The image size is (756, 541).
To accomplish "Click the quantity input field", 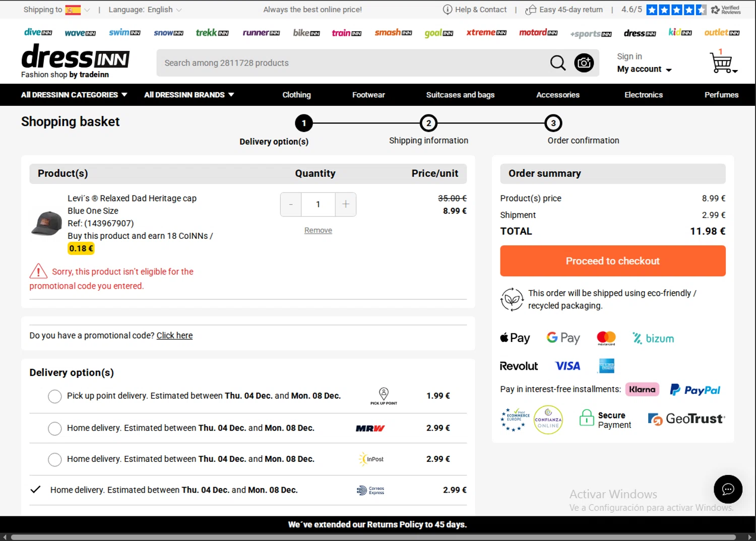I will point(318,205).
